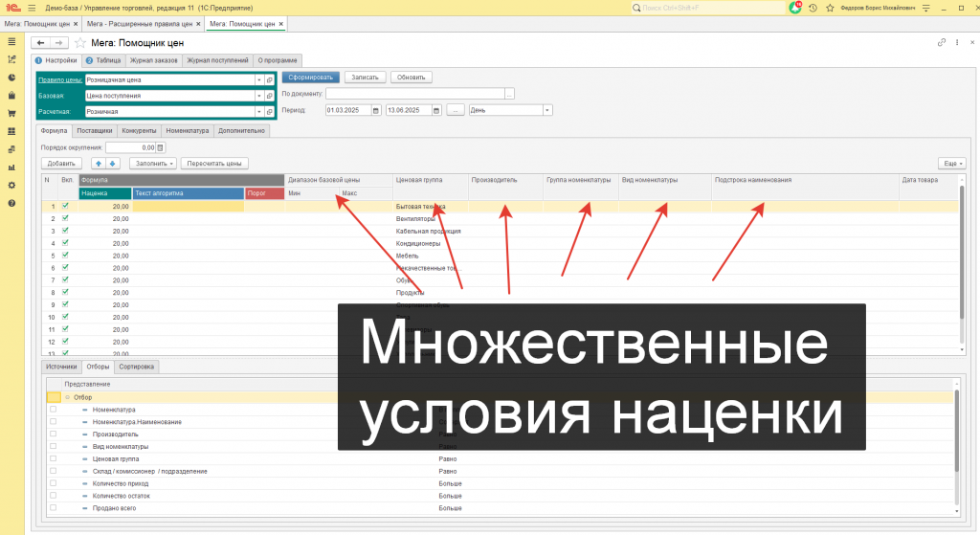Open service settings icon next to user name

926,8
